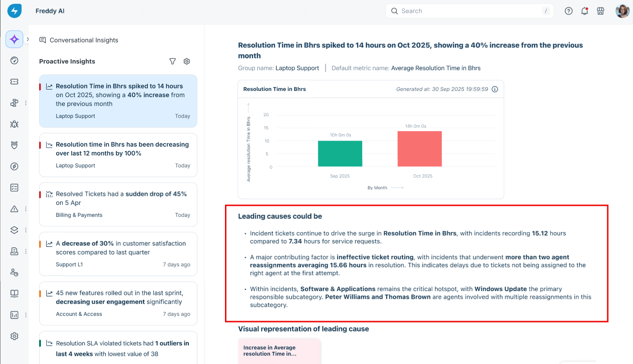Click the Conversational Insights chat icon
The image size is (633, 364).
coord(42,40)
